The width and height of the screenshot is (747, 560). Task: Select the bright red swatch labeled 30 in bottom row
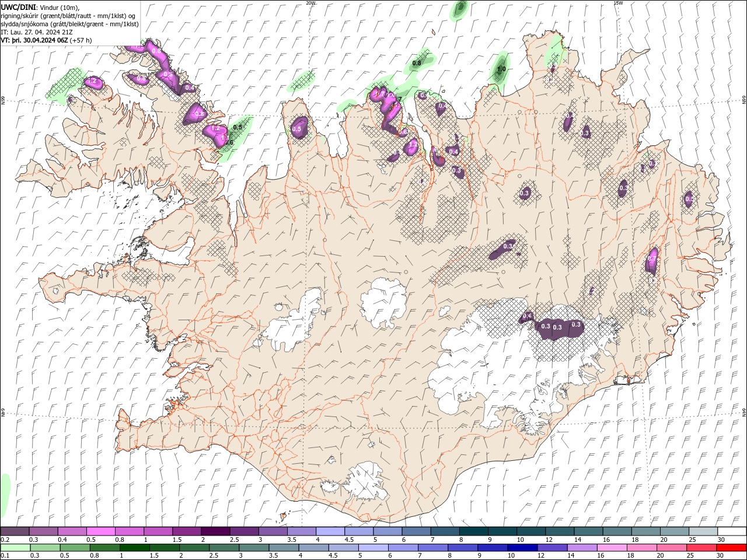(731, 548)
